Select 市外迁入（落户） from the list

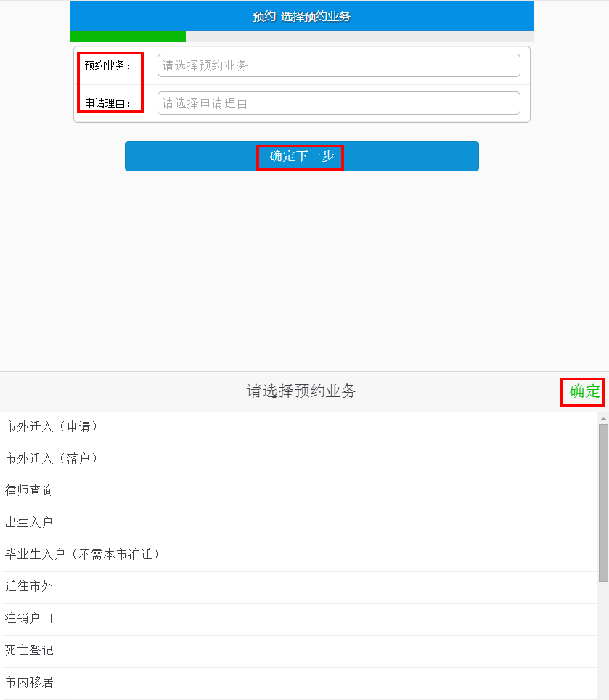tap(52, 459)
